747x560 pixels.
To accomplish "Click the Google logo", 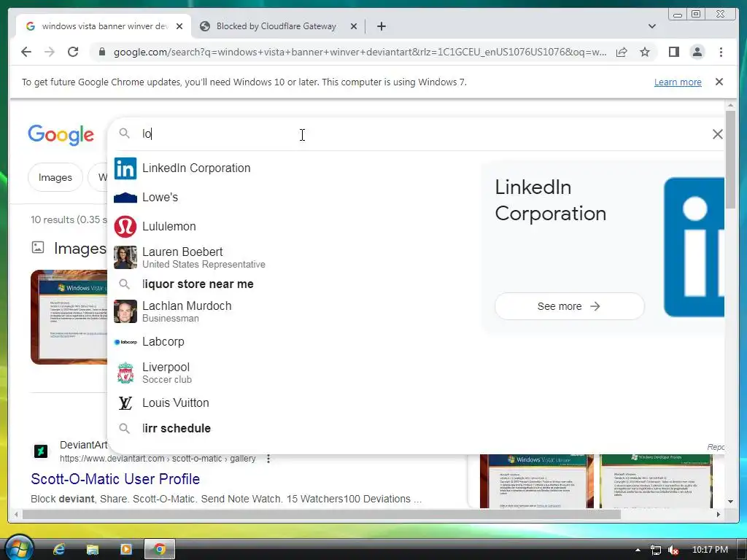I will (x=61, y=135).
